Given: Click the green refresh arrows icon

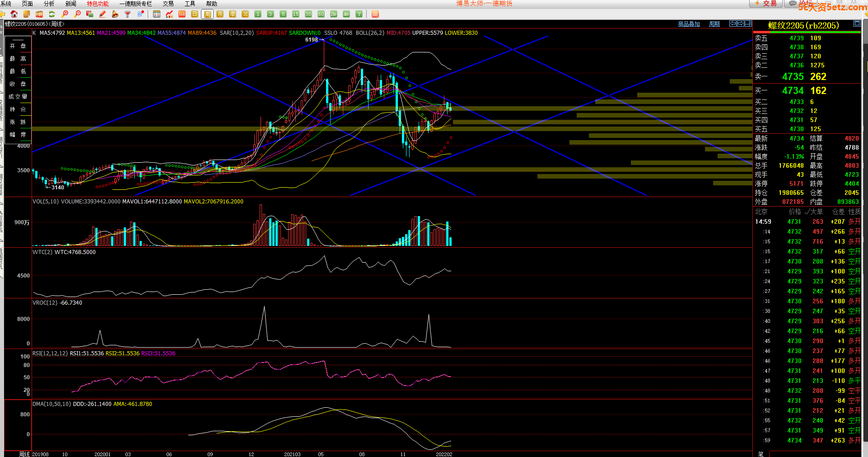Looking at the screenshot, I should 52,14.
